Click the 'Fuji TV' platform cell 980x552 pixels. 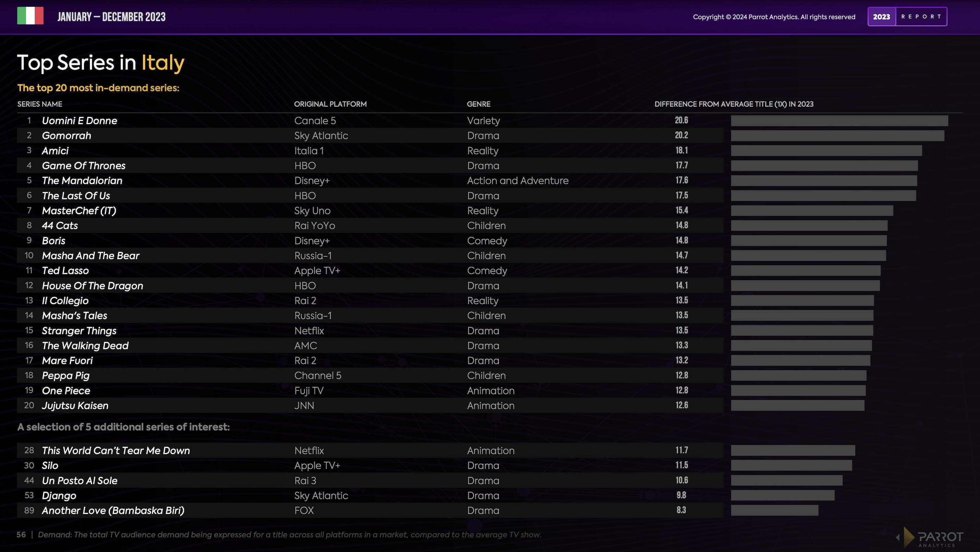coord(309,391)
